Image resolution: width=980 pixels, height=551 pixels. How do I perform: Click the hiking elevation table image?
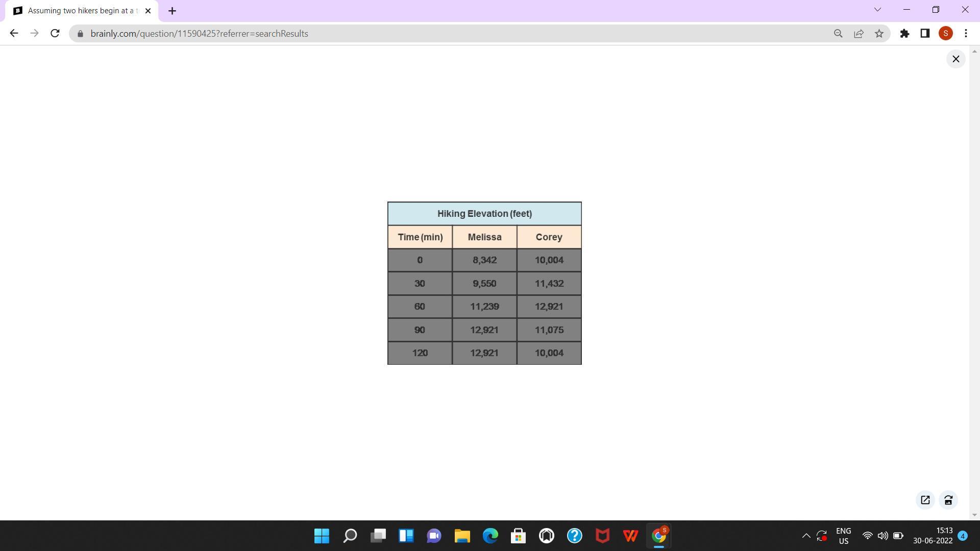coord(484,283)
